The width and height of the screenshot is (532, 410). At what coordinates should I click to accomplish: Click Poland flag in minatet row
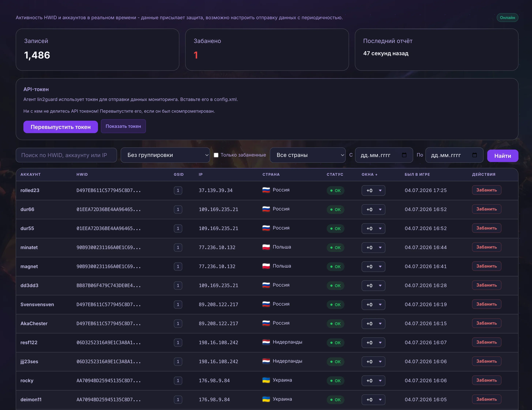[266, 247]
